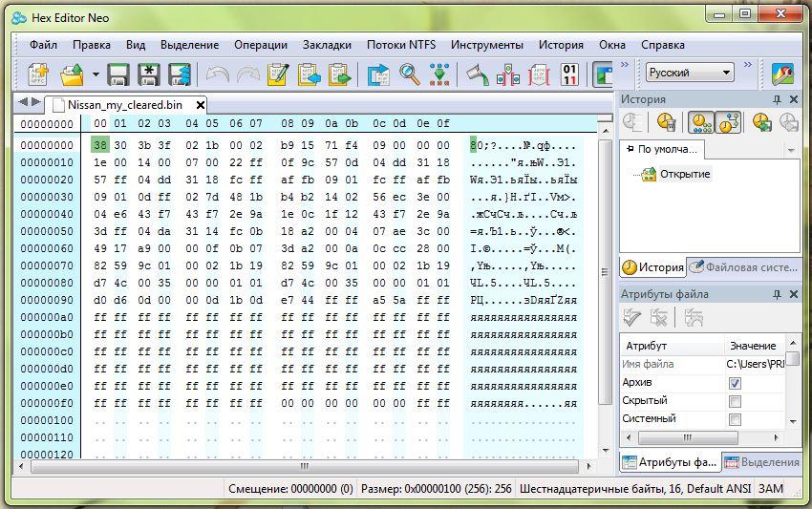Click the horizontal scrollbar in hex view

point(306,467)
